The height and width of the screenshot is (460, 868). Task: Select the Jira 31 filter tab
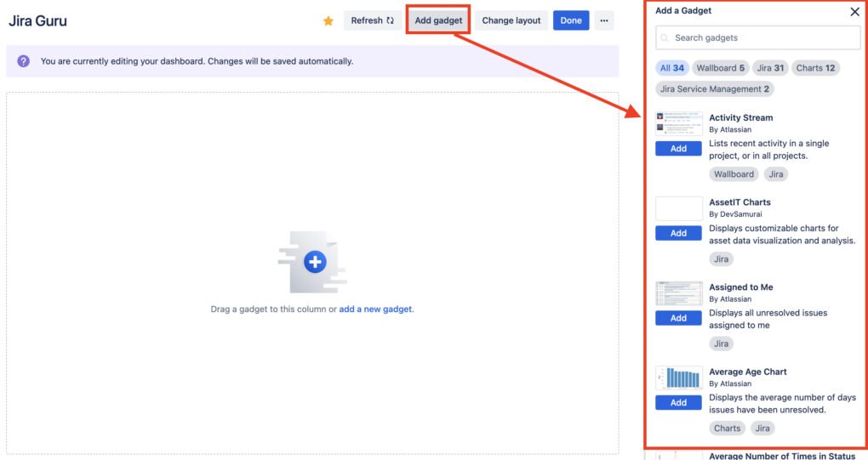pyautogui.click(x=770, y=68)
